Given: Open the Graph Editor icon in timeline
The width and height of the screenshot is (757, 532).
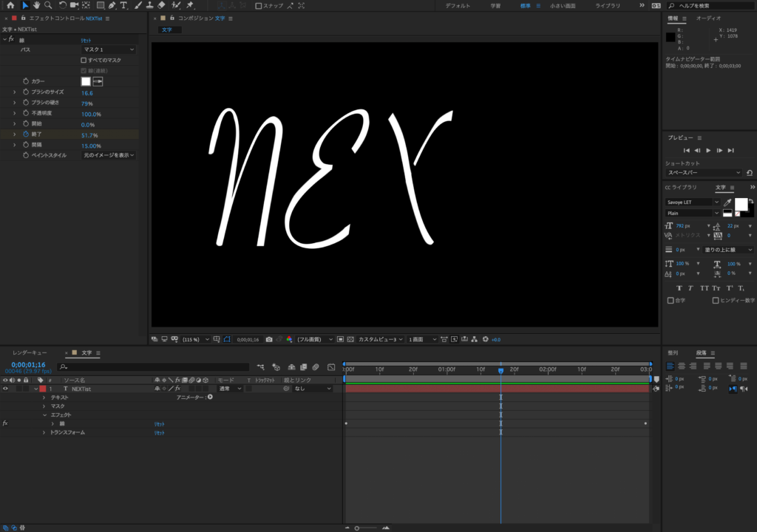Looking at the screenshot, I should click(331, 367).
